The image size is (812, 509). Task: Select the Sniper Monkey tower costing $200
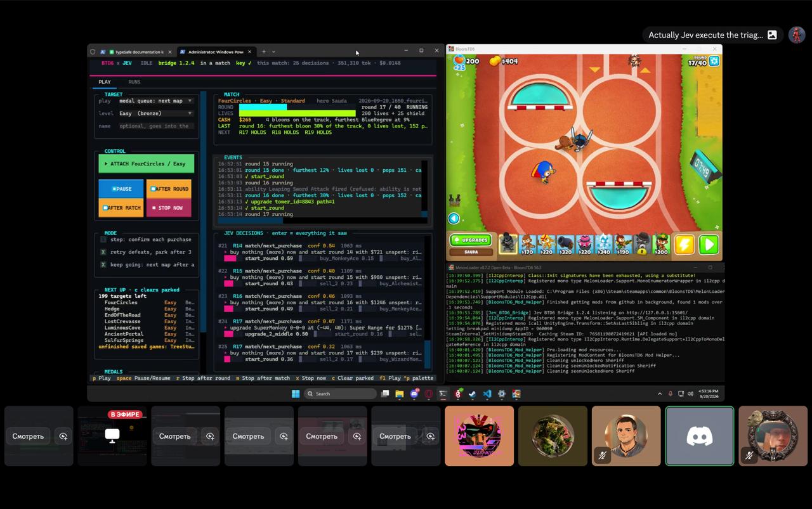(x=660, y=244)
